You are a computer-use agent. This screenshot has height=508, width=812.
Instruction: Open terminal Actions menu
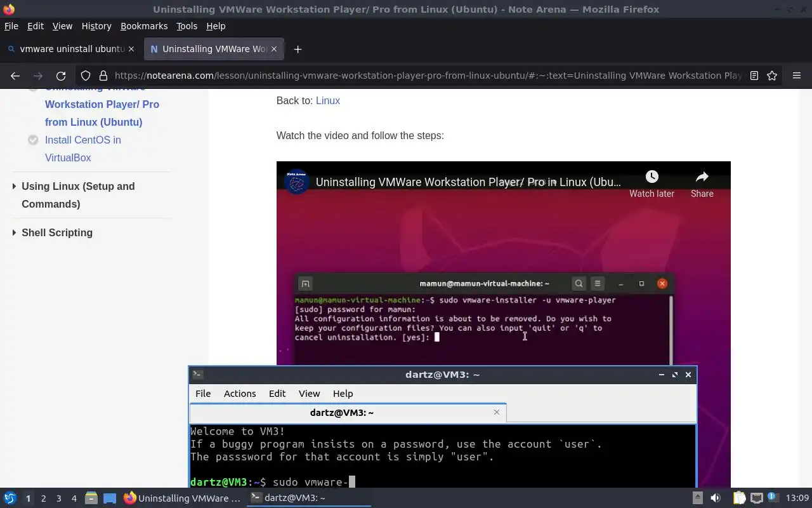pyautogui.click(x=240, y=394)
